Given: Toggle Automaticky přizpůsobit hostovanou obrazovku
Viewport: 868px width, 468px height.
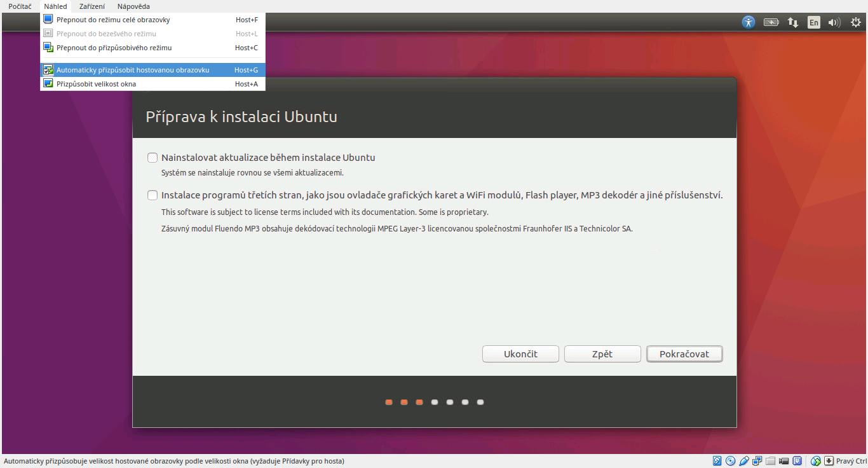Looking at the screenshot, I should tap(153, 70).
